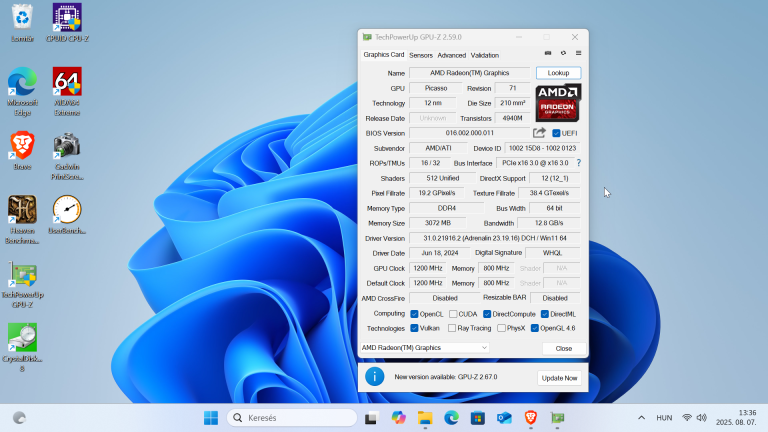Open the clock and date panel

tap(736, 418)
